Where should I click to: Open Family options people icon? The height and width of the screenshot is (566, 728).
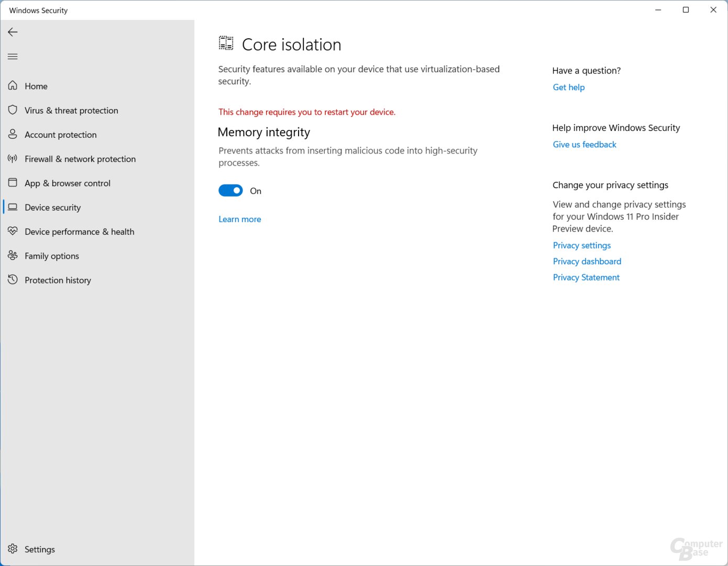tap(13, 256)
